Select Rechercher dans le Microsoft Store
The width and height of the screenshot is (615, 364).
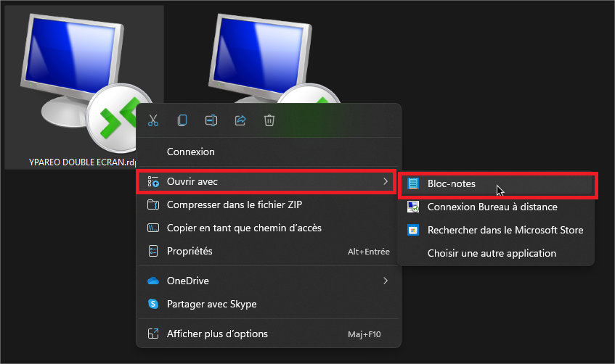[x=505, y=230]
